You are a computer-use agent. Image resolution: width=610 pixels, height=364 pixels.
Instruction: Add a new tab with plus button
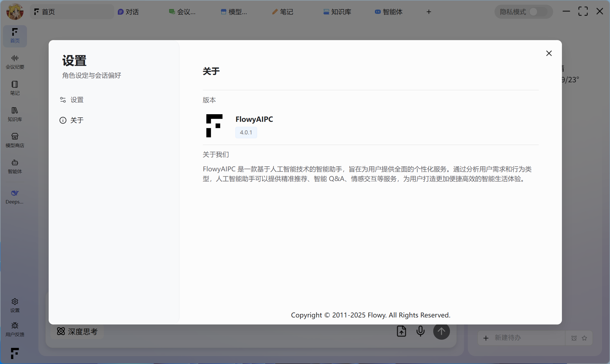(x=429, y=12)
